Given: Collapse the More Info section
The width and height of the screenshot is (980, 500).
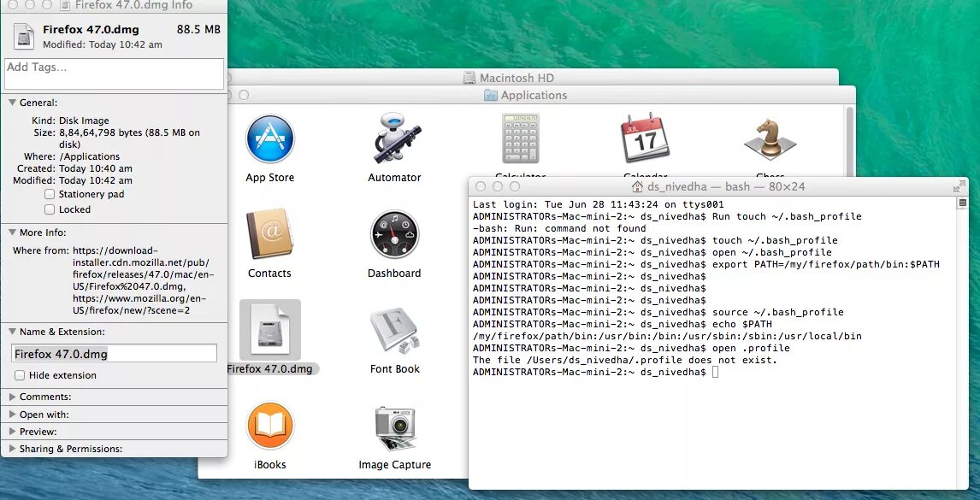Looking at the screenshot, I should (x=12, y=232).
